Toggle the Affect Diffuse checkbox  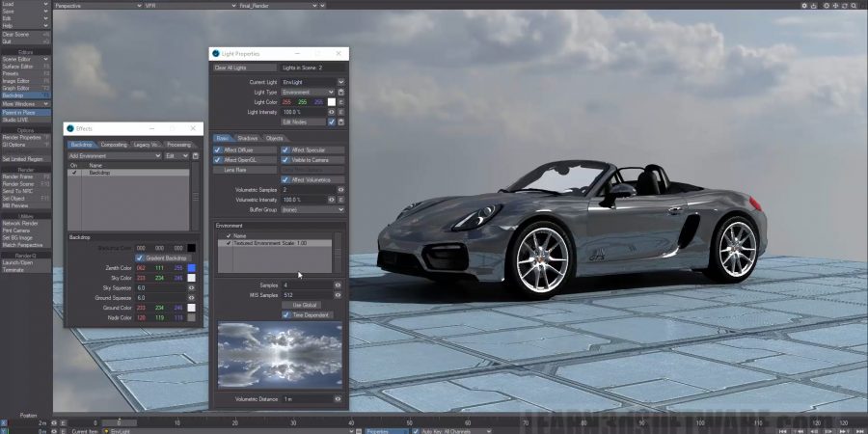(218, 150)
